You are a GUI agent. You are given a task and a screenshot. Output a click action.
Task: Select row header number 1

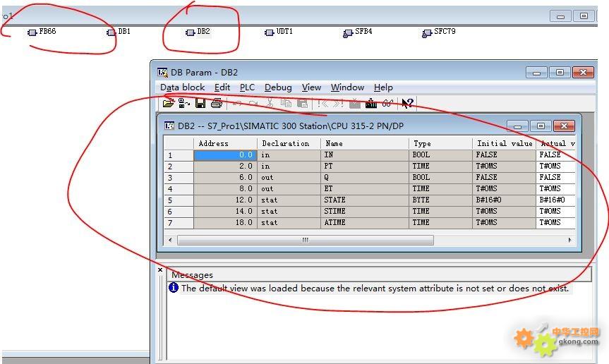point(179,155)
